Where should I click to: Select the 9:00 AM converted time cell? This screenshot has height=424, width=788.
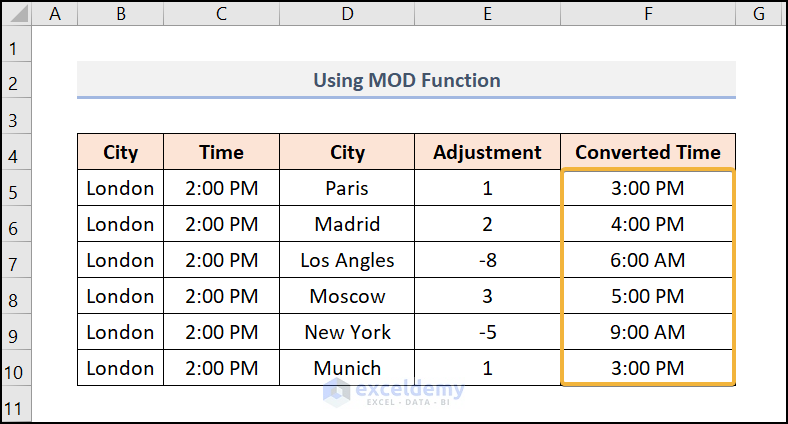[648, 333]
